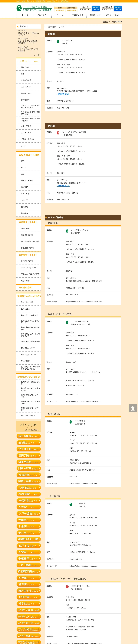Open 院情報・MAP in the top navigation

pyautogui.click(x=95, y=15)
